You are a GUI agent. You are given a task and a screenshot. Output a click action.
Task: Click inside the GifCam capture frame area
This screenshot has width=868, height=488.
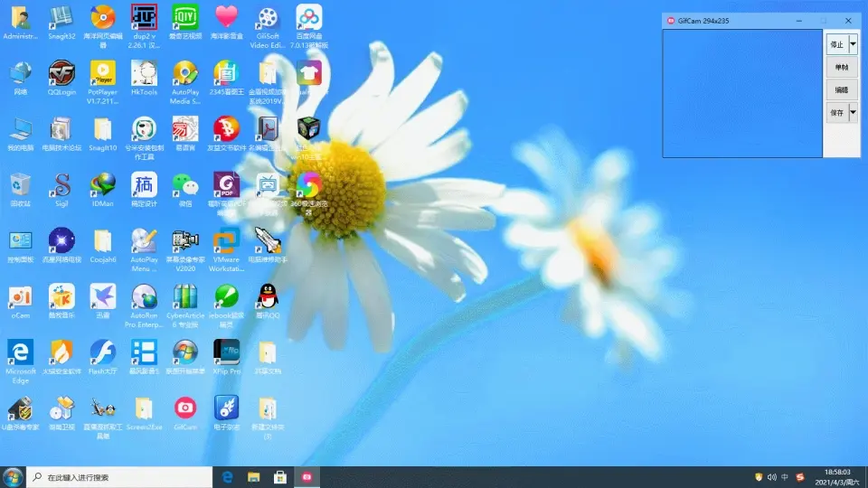(742, 94)
